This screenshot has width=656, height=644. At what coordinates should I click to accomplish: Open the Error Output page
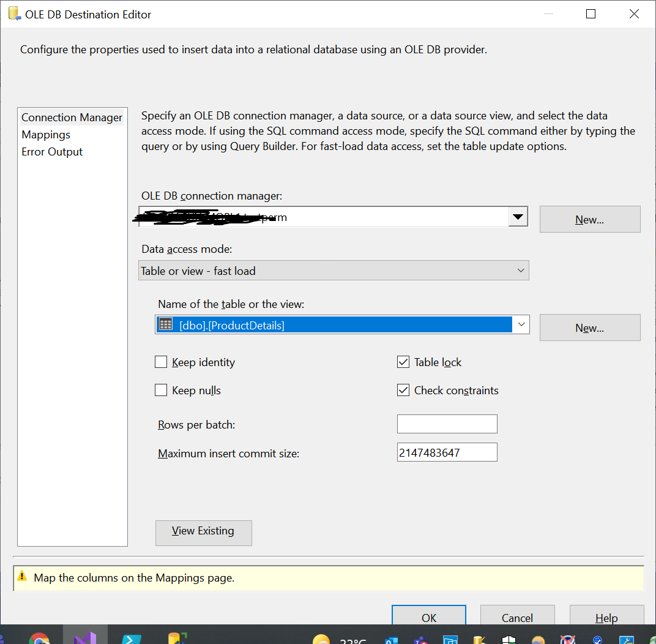(52, 151)
